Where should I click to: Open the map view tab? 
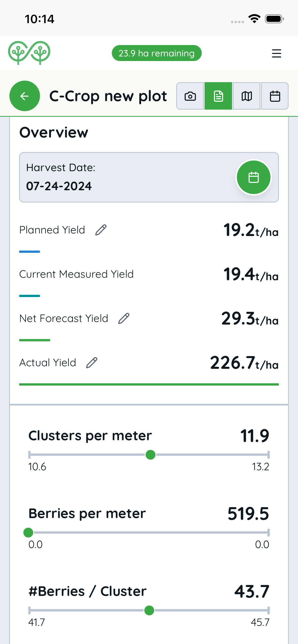247,96
